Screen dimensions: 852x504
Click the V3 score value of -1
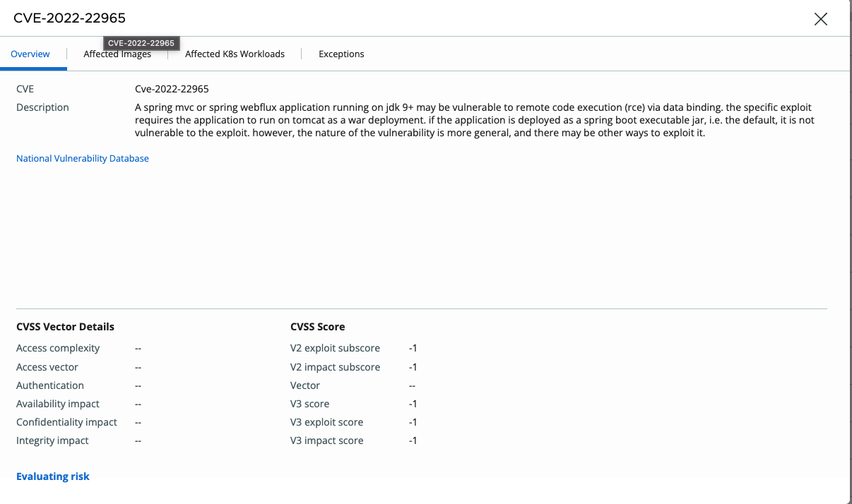click(x=413, y=403)
